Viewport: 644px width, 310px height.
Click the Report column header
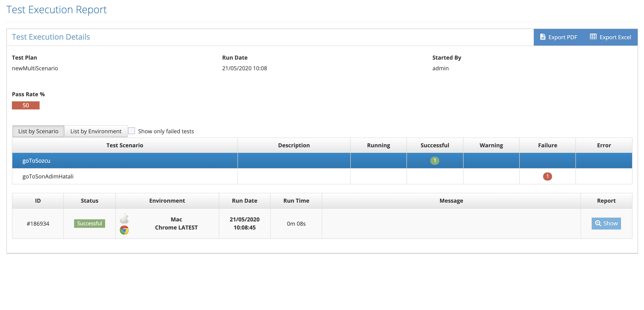coord(606,201)
